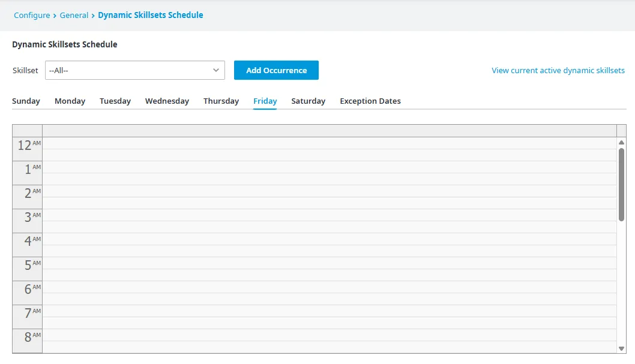Select the 1 AM time slot label
This screenshot has width=635, height=364.
28,173
